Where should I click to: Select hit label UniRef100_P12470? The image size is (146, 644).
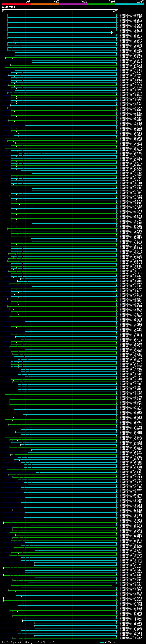coord(131,85)
